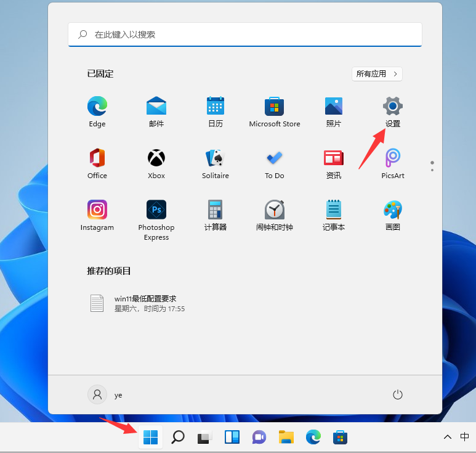Launch Microsoft Store from pinned apps
The height and width of the screenshot is (453, 476).
275,112
